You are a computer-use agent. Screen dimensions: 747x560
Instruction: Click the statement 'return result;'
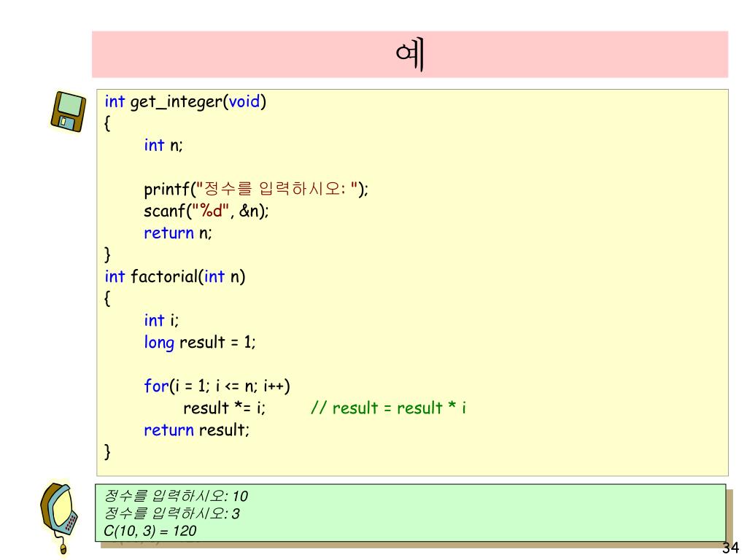pos(197,430)
